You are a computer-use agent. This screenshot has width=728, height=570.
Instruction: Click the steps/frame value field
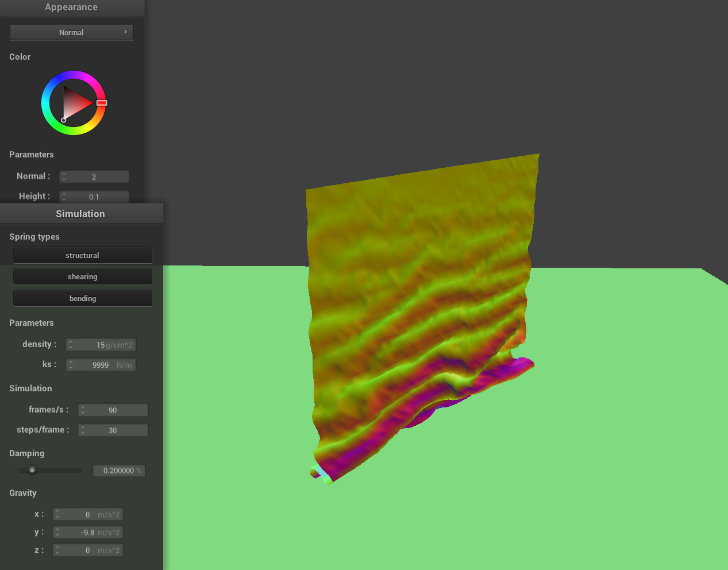[113, 430]
